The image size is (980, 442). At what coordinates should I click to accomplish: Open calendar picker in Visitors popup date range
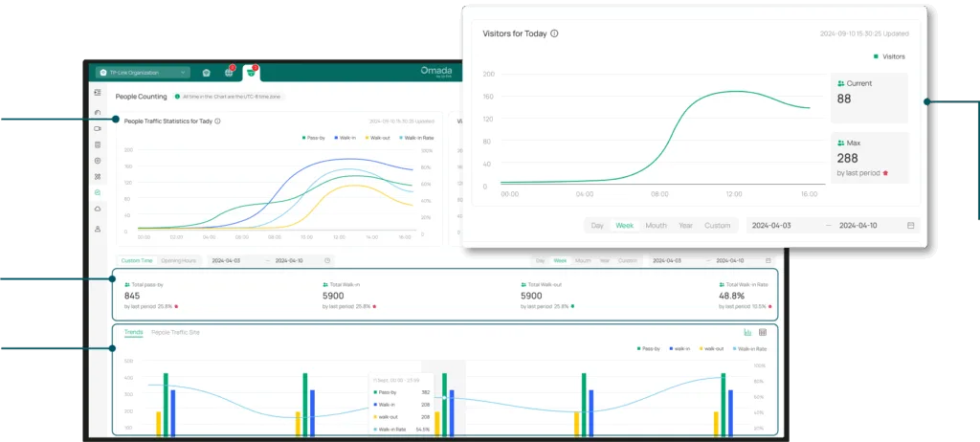tap(911, 226)
